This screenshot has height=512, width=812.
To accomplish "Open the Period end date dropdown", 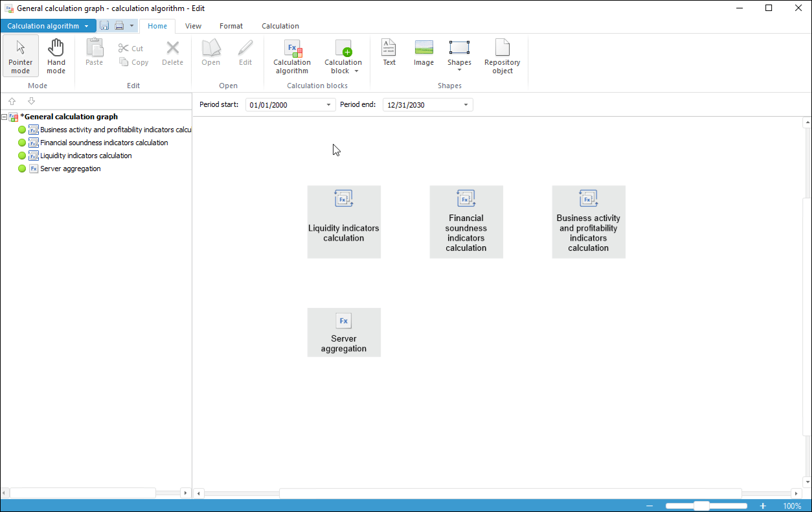I will pos(466,105).
